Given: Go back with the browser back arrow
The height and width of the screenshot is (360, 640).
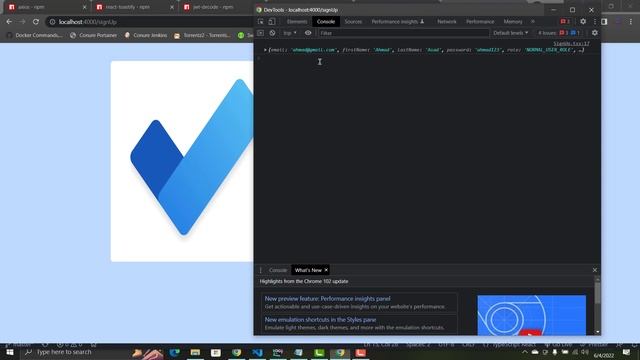Looking at the screenshot, I should [9, 22].
